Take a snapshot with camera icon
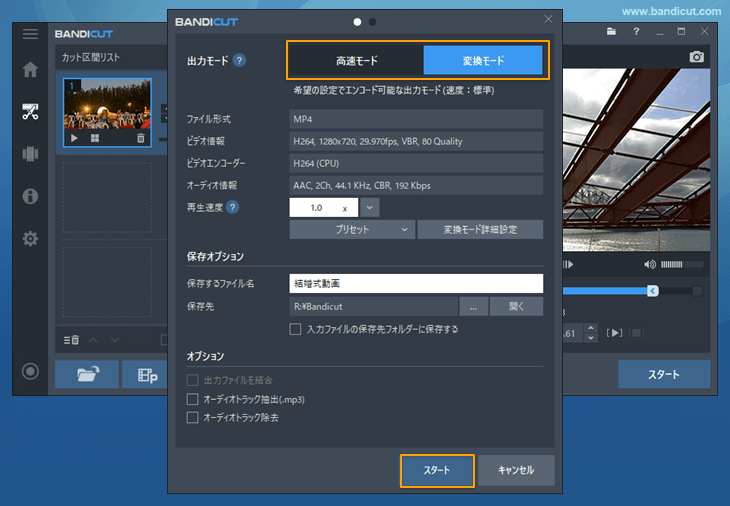The height and width of the screenshot is (506, 730). pos(696,57)
